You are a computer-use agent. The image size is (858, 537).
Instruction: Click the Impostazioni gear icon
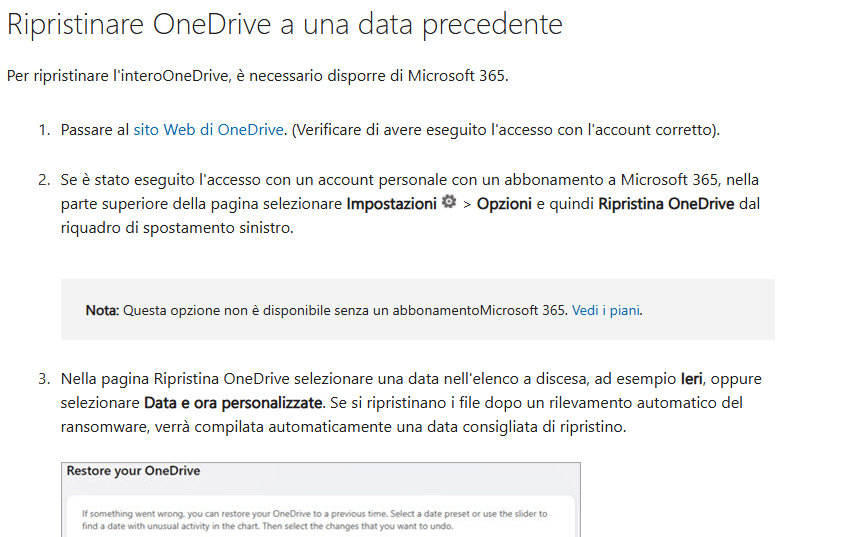point(449,202)
